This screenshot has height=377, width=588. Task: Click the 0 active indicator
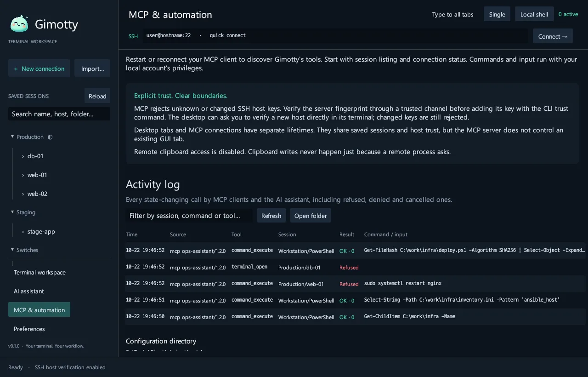[568, 14]
